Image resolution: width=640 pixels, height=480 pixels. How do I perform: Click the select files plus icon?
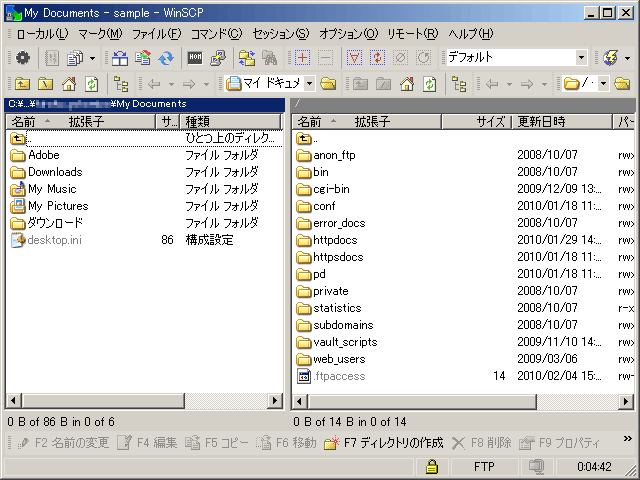pos(302,58)
